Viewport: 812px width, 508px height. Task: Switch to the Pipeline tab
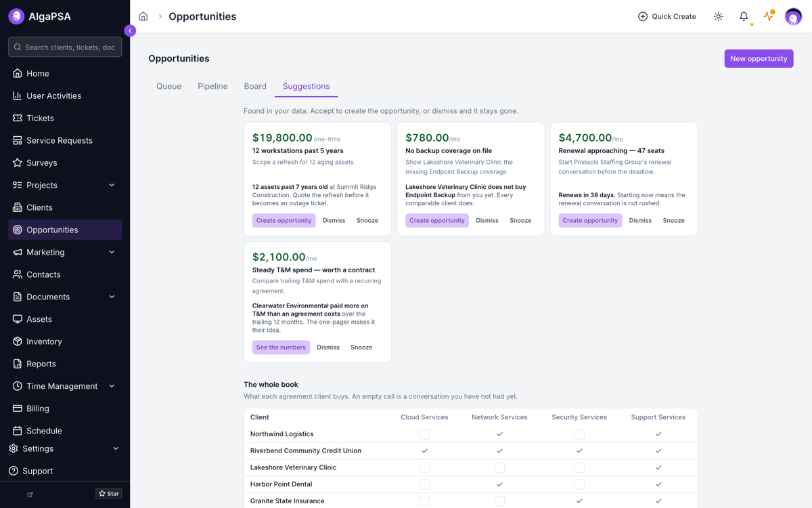point(212,86)
